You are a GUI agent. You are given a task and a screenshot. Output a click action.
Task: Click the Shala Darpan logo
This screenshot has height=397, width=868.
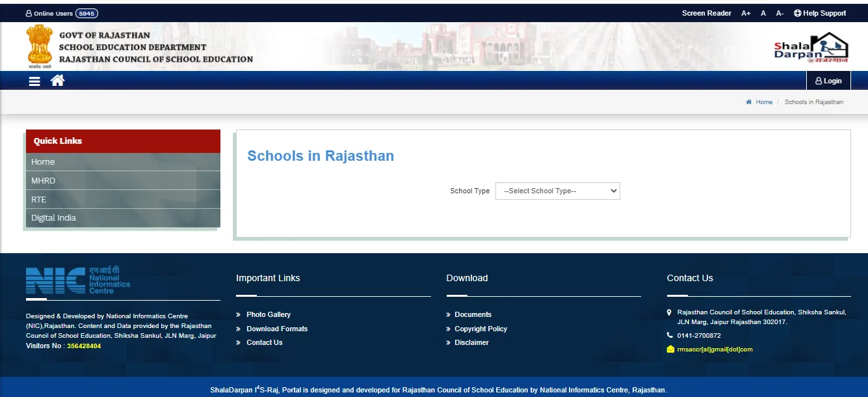click(x=811, y=48)
